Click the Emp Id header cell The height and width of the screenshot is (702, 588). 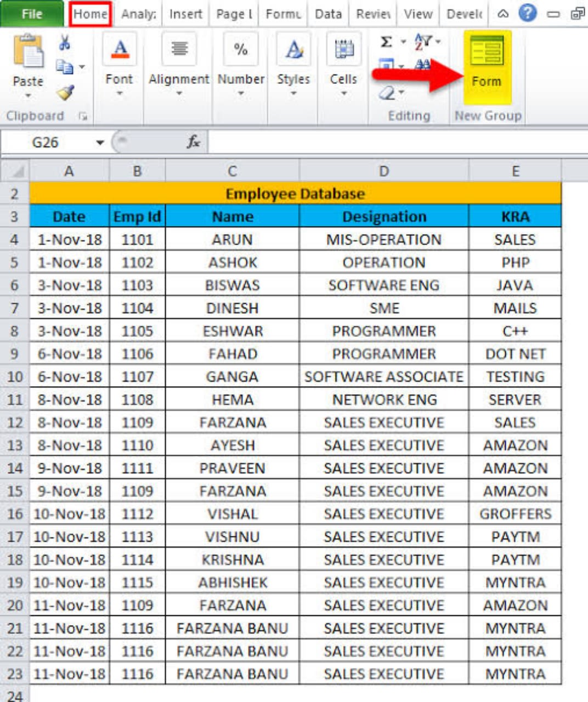point(137,217)
